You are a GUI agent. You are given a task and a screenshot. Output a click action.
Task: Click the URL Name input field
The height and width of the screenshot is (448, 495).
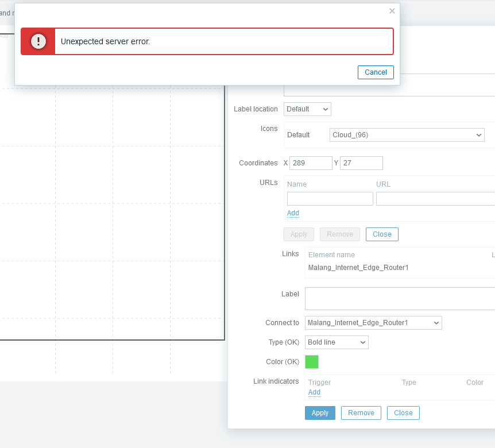point(330,199)
